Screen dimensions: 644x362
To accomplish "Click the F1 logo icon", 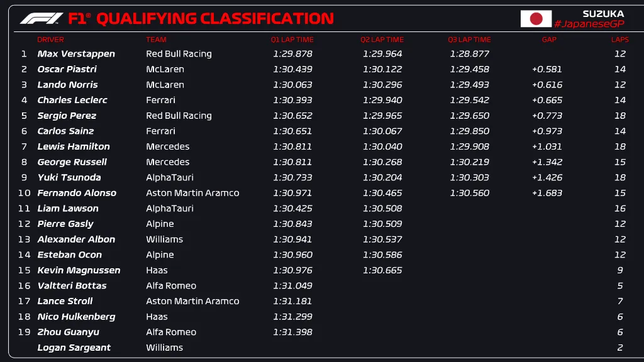I will click(x=42, y=19).
